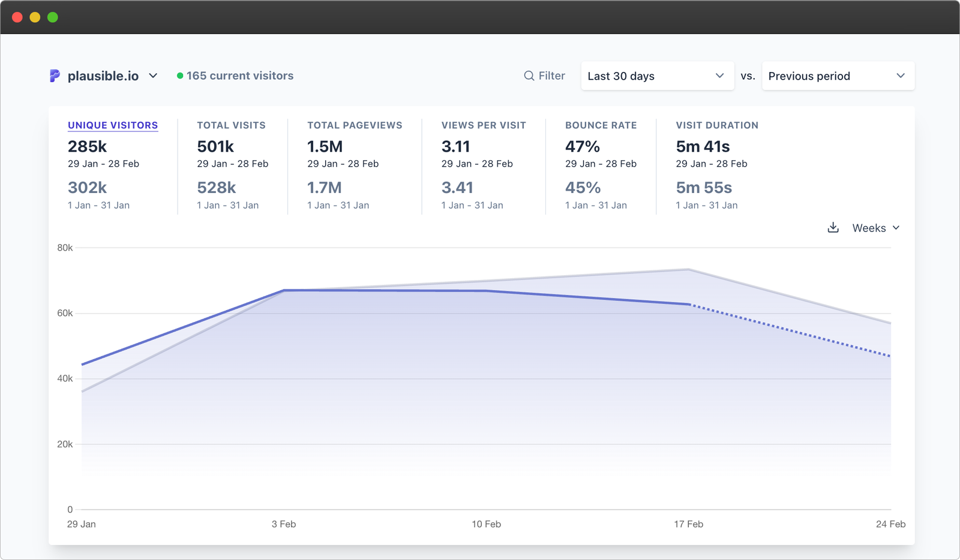
Task: Click the chevron on the Weeks selector
Action: click(x=896, y=228)
